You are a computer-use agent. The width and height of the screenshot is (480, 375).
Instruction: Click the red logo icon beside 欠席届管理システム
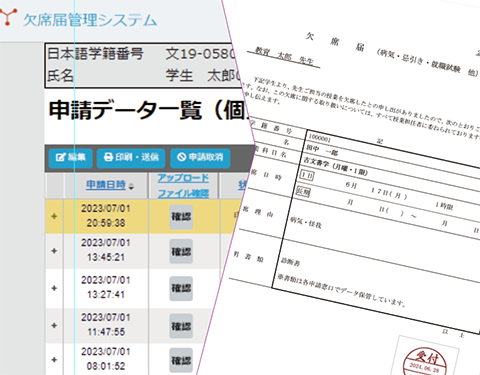[x=7, y=17]
